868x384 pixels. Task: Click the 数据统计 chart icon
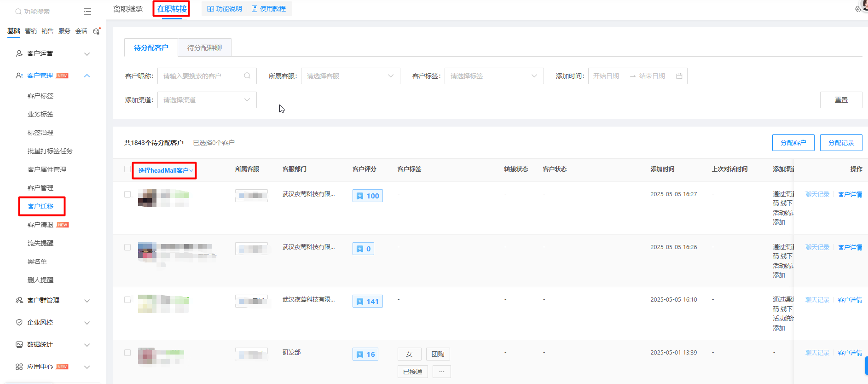click(x=19, y=344)
